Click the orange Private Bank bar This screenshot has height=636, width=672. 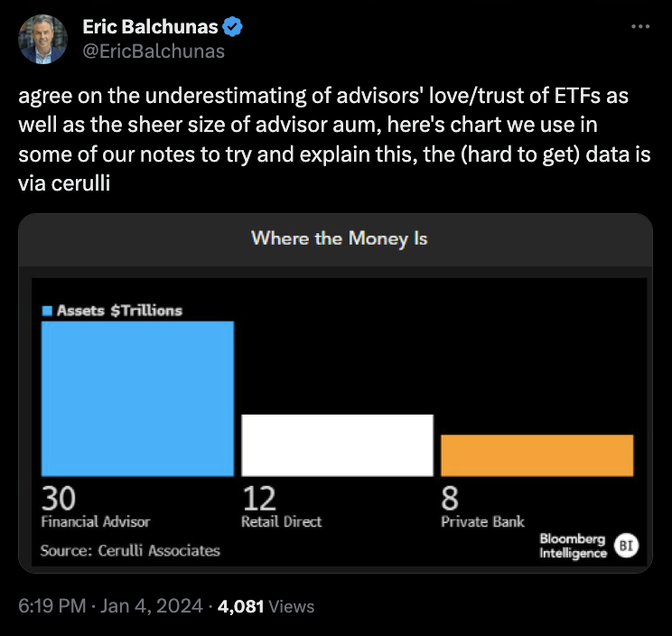click(537, 455)
